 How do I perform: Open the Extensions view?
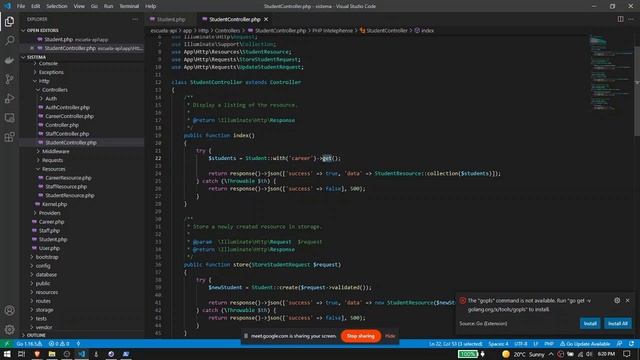tap(9, 137)
